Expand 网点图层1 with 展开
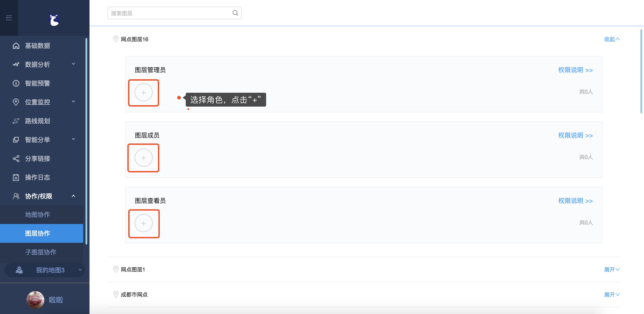This screenshot has width=644, height=314. [612, 269]
